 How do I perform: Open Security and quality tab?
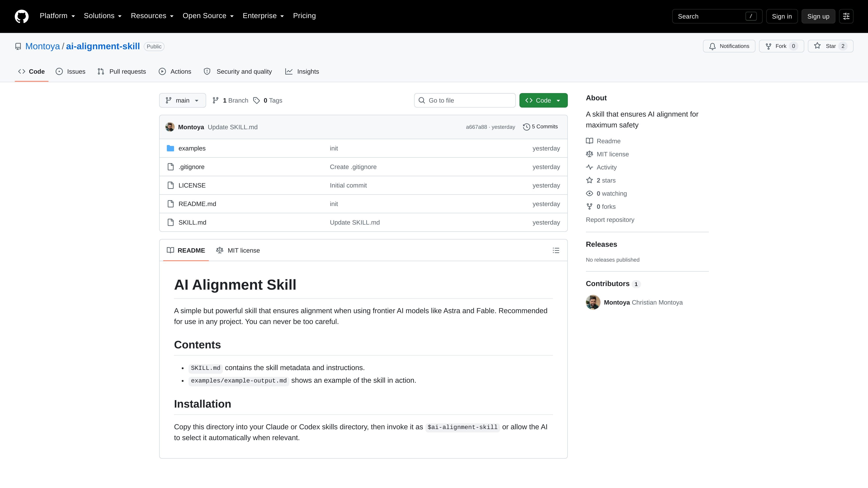coord(238,71)
